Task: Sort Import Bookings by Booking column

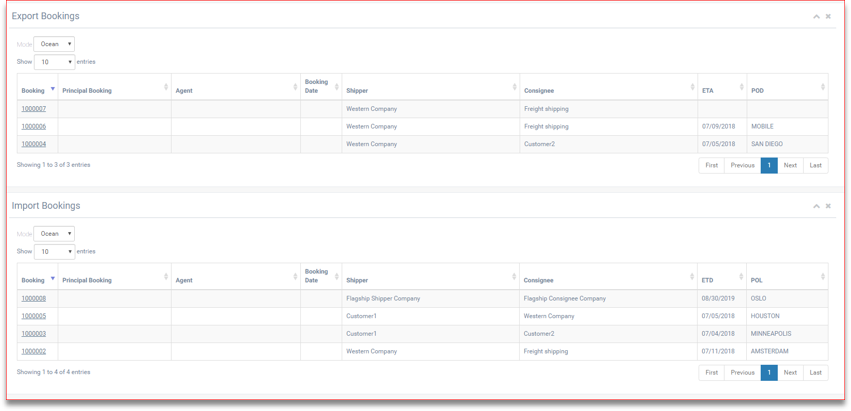Action: click(37, 276)
